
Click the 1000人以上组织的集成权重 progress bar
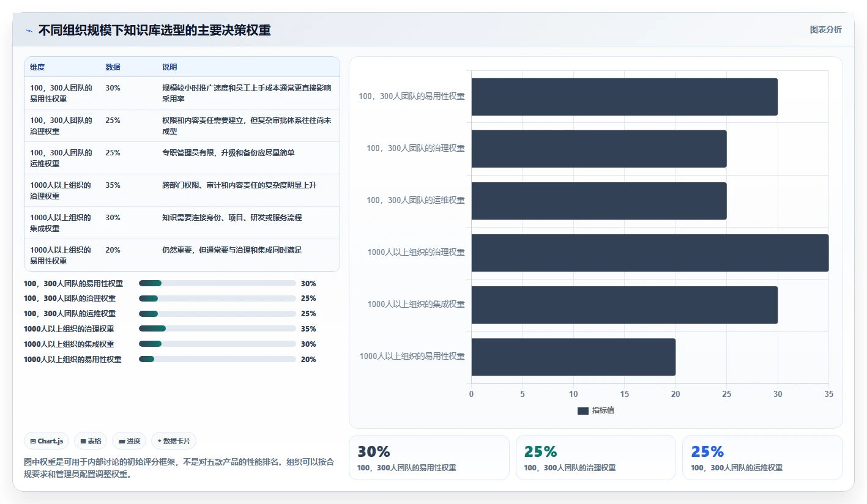click(217, 344)
